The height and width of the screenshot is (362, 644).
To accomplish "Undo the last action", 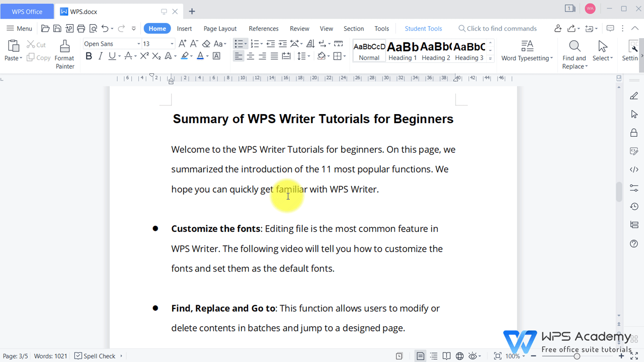I will 105,29.
